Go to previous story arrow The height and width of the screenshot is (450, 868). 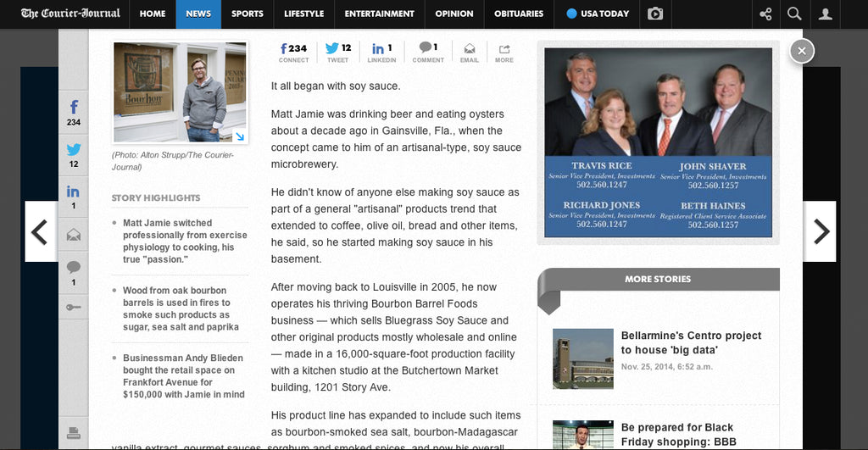tap(40, 231)
